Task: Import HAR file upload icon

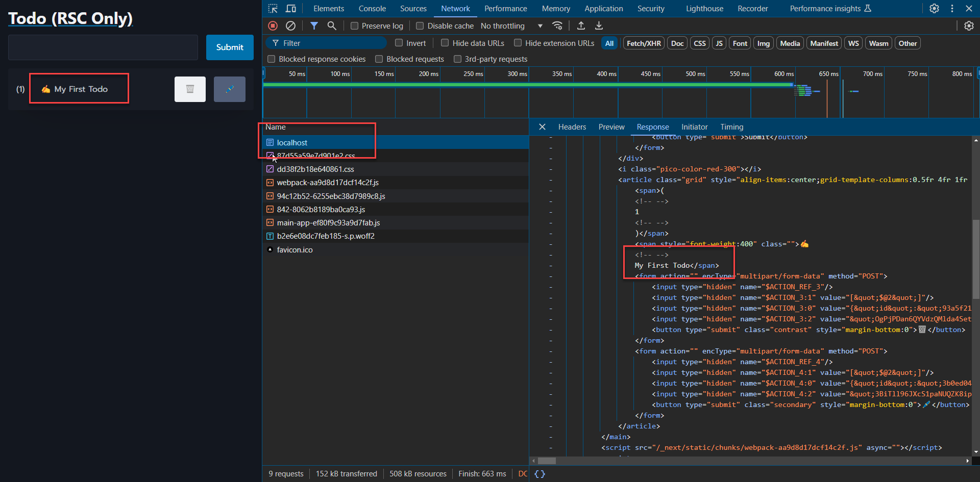Action: (x=581, y=26)
